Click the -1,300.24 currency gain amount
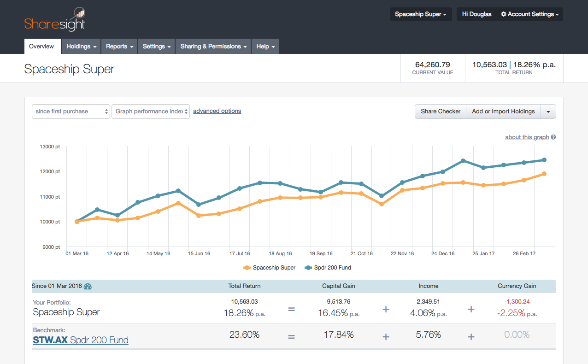This screenshot has height=364, width=588. click(x=517, y=302)
